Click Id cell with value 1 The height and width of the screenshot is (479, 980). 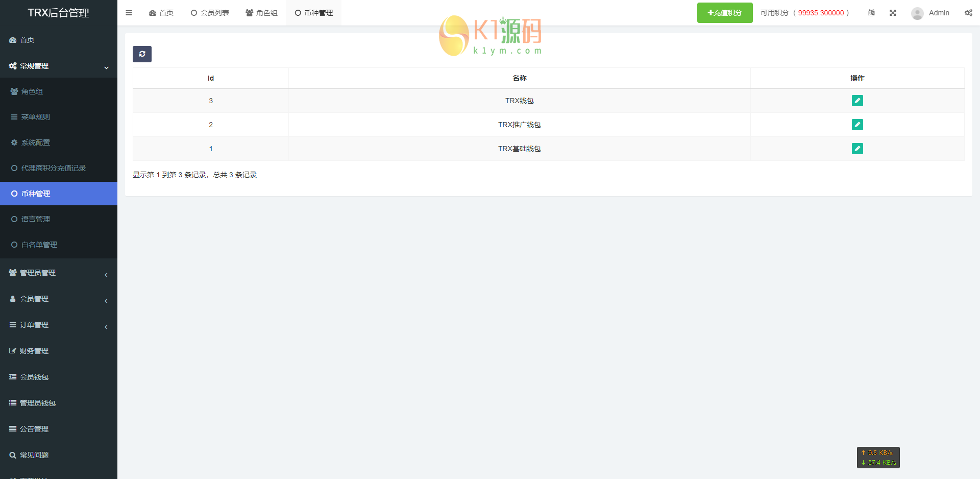(x=211, y=149)
